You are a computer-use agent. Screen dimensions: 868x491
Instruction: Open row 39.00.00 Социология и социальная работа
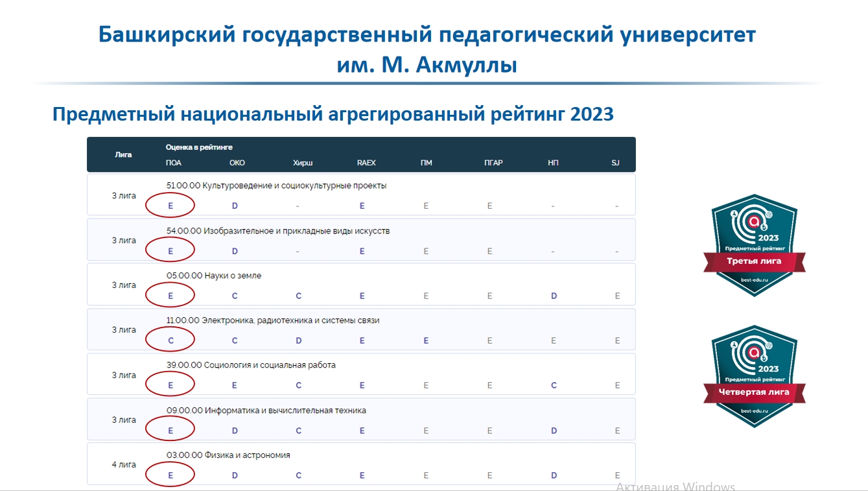[x=251, y=365]
